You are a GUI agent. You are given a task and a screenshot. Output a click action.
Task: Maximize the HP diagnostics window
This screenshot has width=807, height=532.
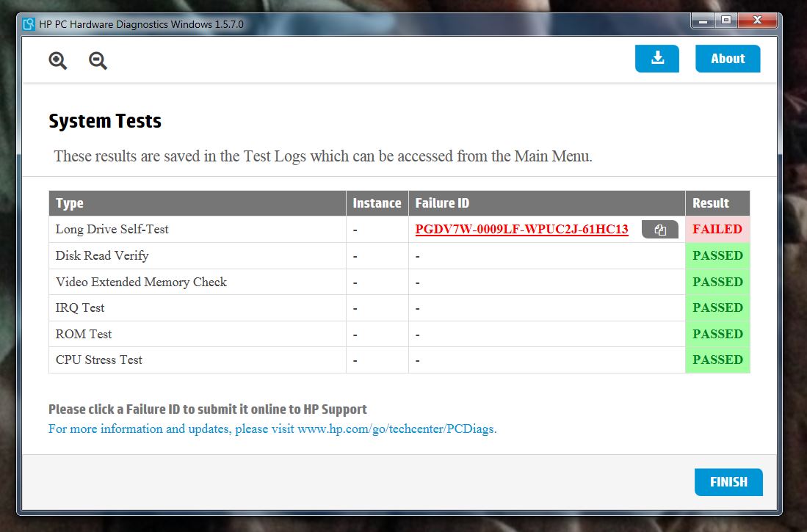tap(726, 21)
